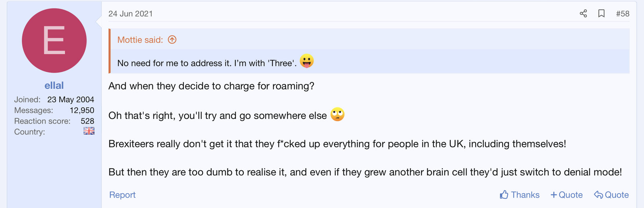Click the '24 Jun 2021' post date

[130, 14]
